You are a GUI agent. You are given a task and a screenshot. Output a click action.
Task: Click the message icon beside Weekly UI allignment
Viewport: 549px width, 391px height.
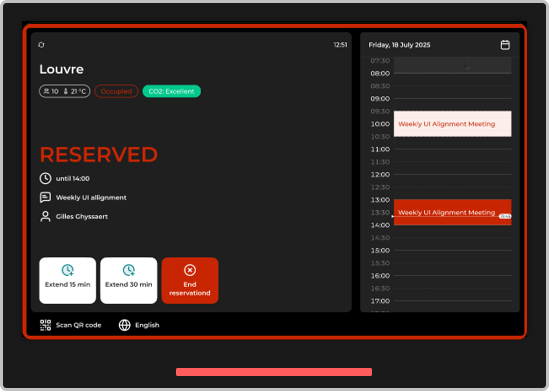(x=45, y=197)
